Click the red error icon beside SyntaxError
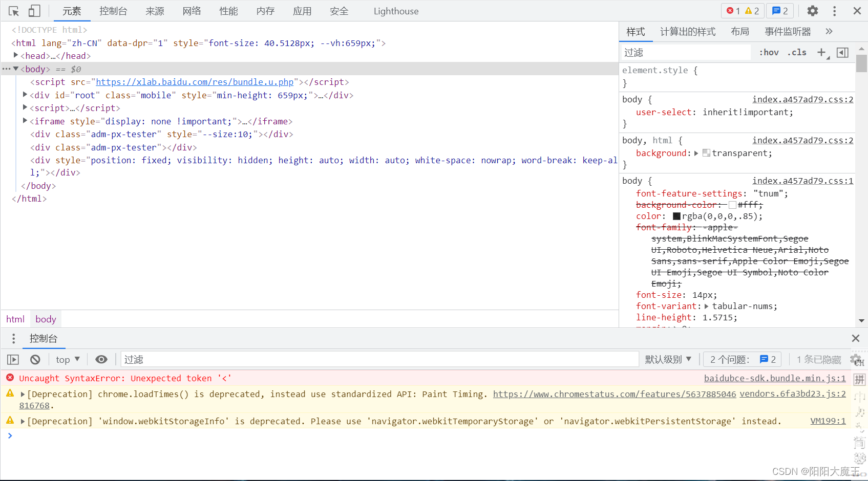868x481 pixels. click(x=10, y=378)
